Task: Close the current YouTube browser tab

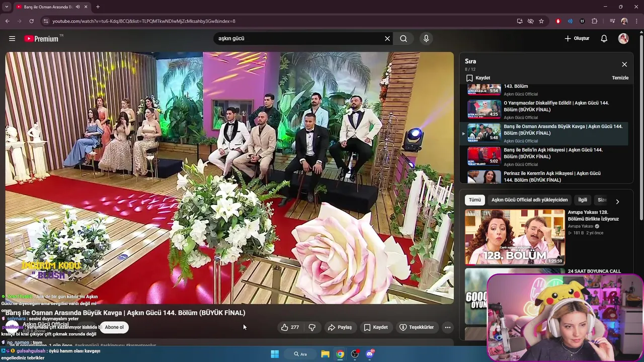Action: (x=86, y=7)
